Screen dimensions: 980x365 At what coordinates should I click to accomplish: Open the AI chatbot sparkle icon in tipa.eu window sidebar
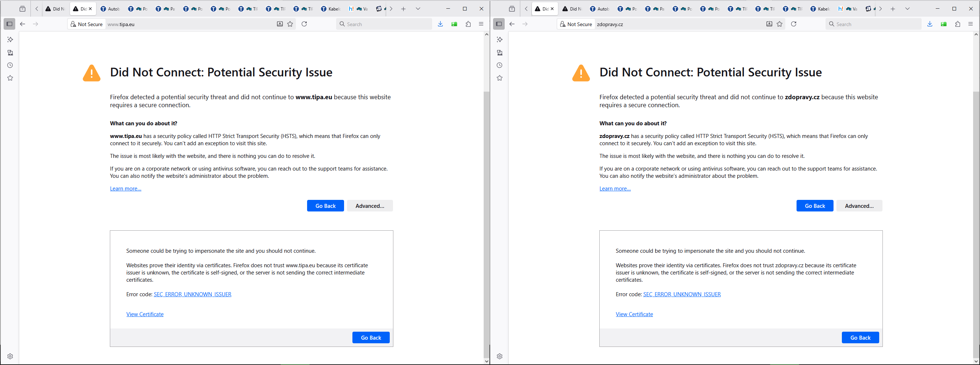pyautogui.click(x=10, y=39)
